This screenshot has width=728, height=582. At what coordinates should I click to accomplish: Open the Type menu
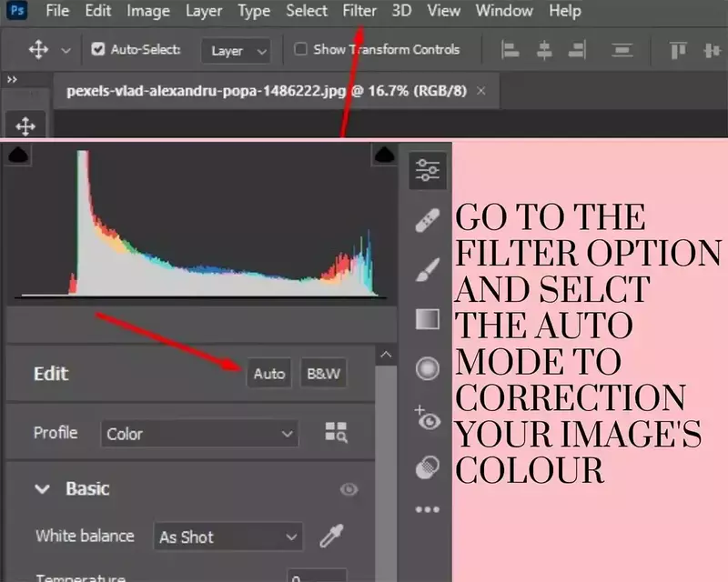[254, 10]
